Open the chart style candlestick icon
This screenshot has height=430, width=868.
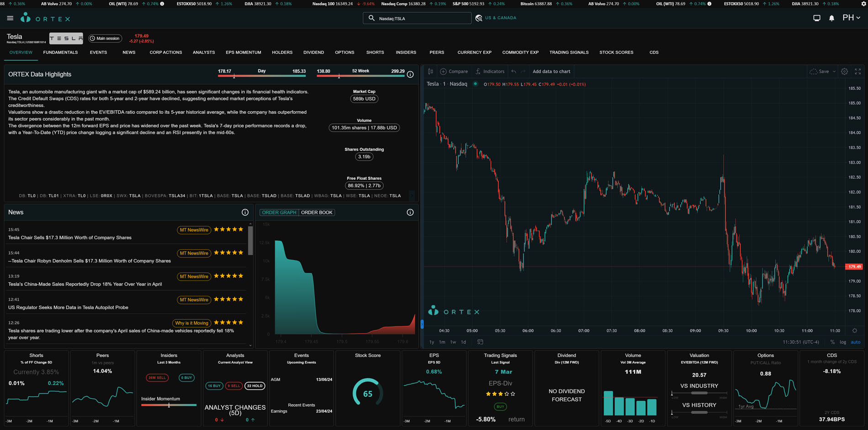(430, 71)
